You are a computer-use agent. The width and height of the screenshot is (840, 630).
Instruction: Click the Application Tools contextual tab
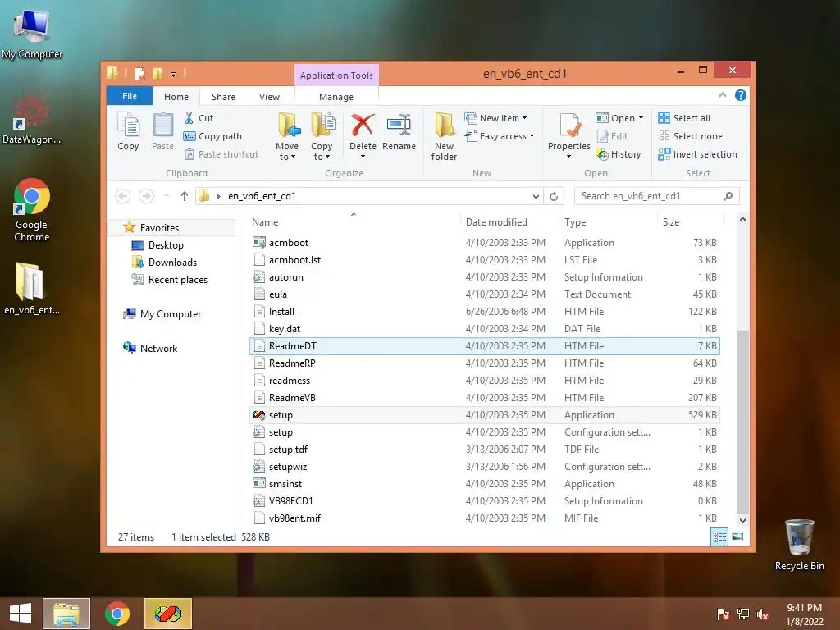[x=336, y=75]
